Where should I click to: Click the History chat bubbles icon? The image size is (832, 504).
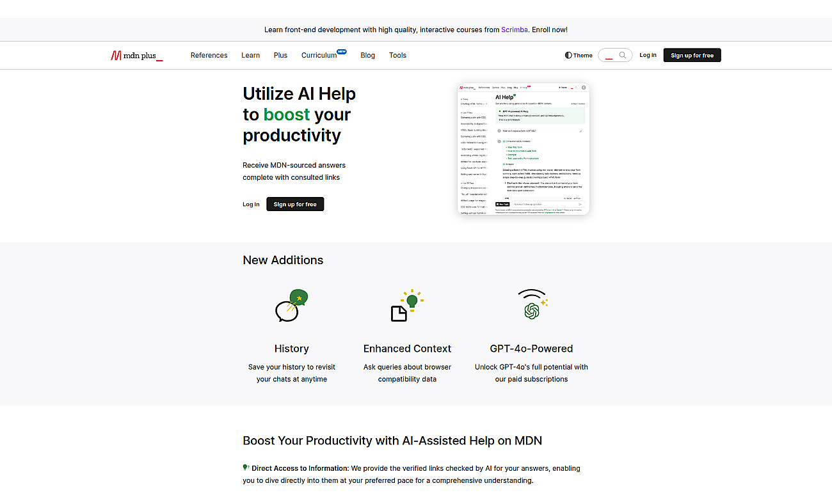pos(291,305)
